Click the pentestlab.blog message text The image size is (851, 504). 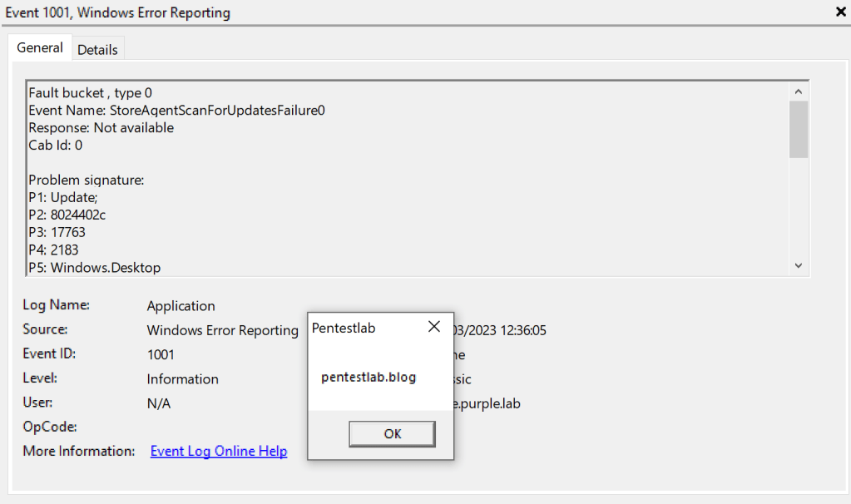[368, 377]
